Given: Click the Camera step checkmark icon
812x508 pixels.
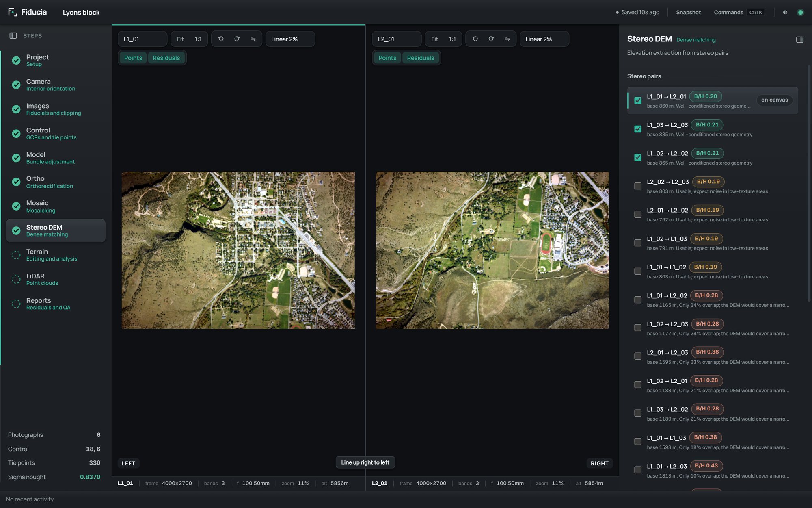Looking at the screenshot, I should (16, 85).
